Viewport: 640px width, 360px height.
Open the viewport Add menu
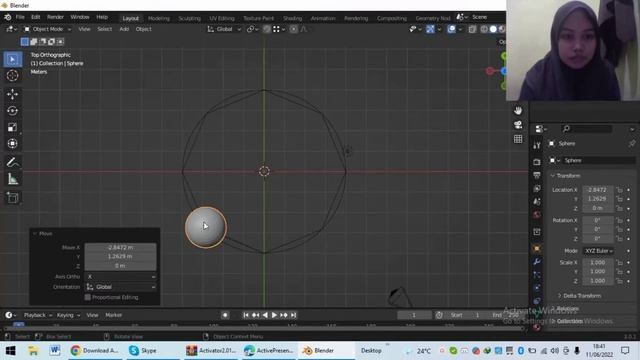[124, 29]
